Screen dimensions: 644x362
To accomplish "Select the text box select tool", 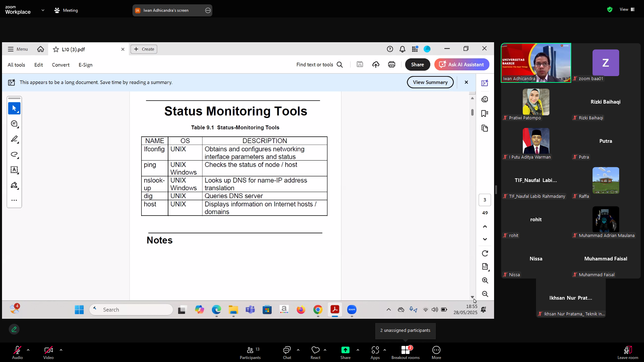I will (x=14, y=170).
